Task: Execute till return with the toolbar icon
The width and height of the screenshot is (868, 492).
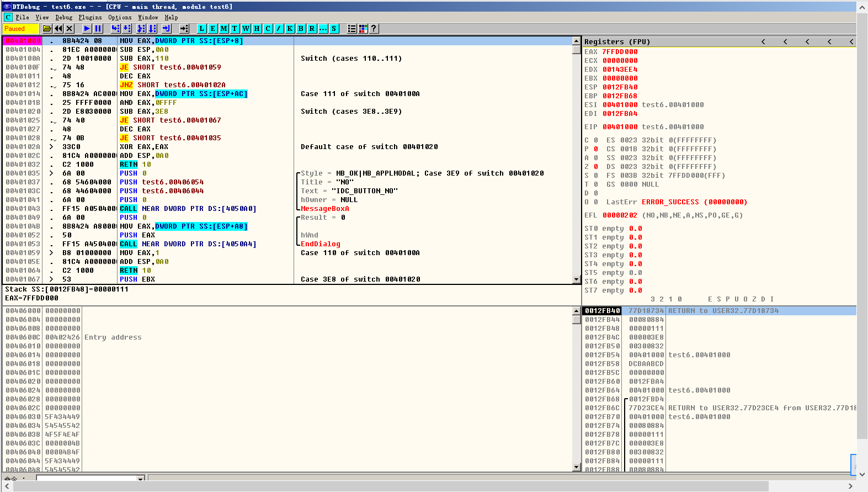Action: (167, 29)
